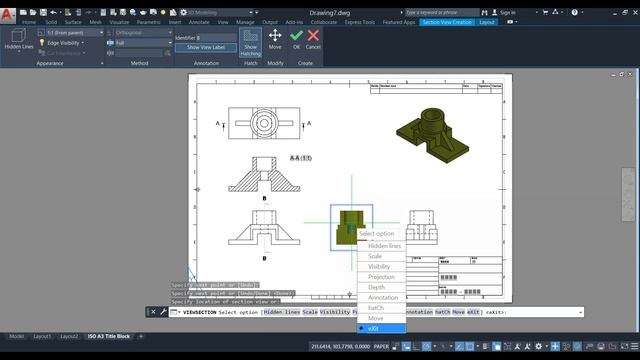The width and height of the screenshot is (640, 360).
Task: Toggle the blue plus Annotation Monitor icon
Action: [555, 347]
